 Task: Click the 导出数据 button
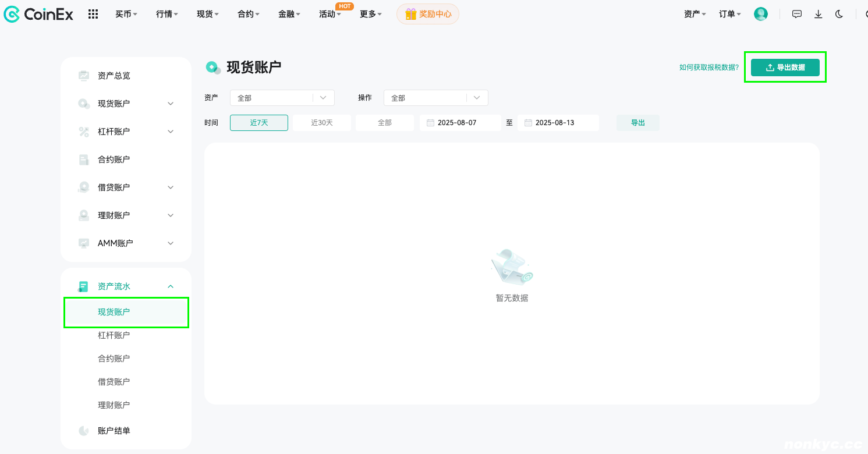(x=785, y=68)
